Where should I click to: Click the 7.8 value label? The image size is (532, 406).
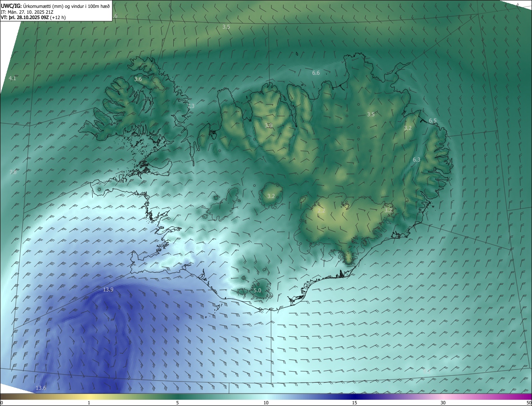point(13,172)
